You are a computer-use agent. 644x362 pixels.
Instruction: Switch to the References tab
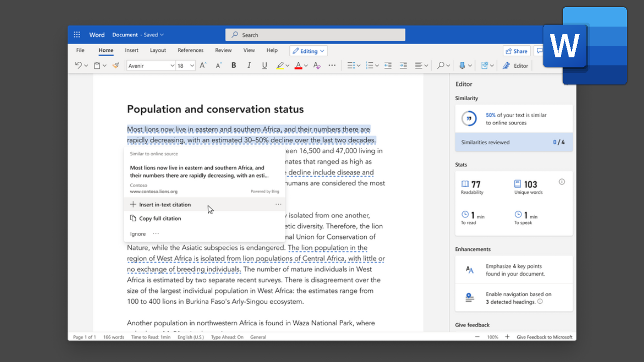click(191, 50)
